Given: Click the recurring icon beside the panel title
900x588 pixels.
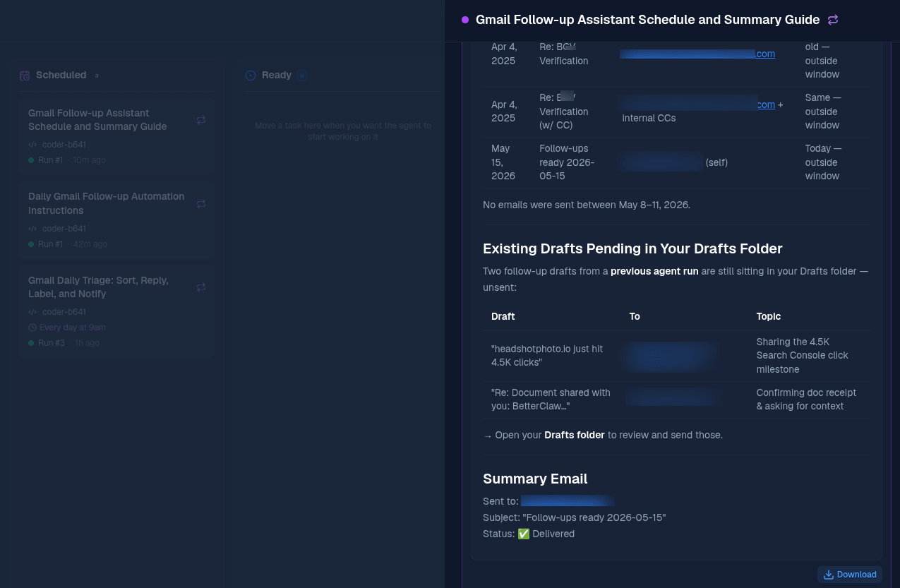Looking at the screenshot, I should pos(833,20).
